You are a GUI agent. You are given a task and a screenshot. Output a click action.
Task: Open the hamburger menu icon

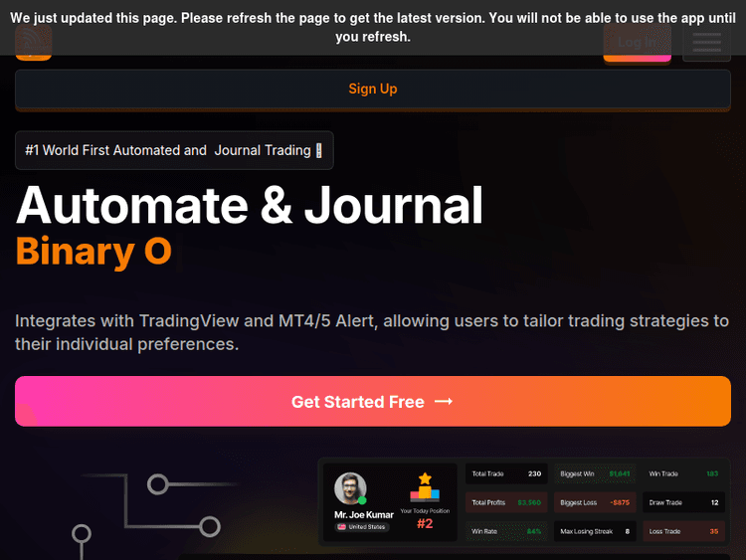706,43
